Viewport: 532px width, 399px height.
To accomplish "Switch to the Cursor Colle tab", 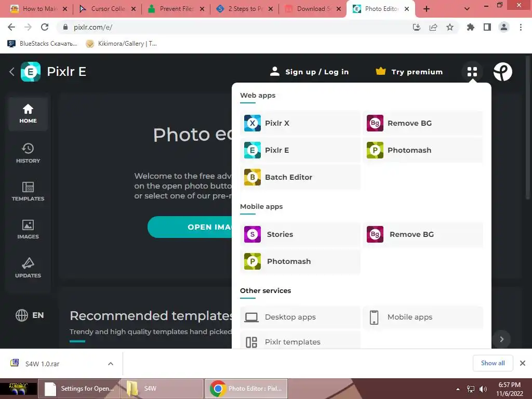I will [108, 9].
